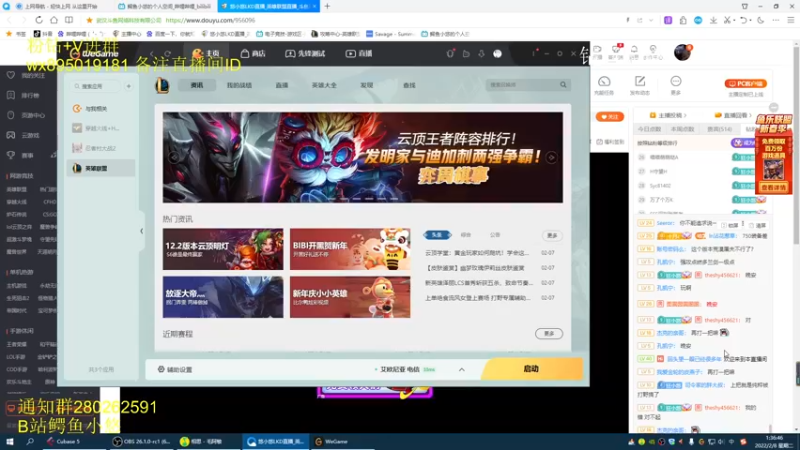Open a new browser tab
The height and width of the screenshot is (450, 800).
[327, 6]
